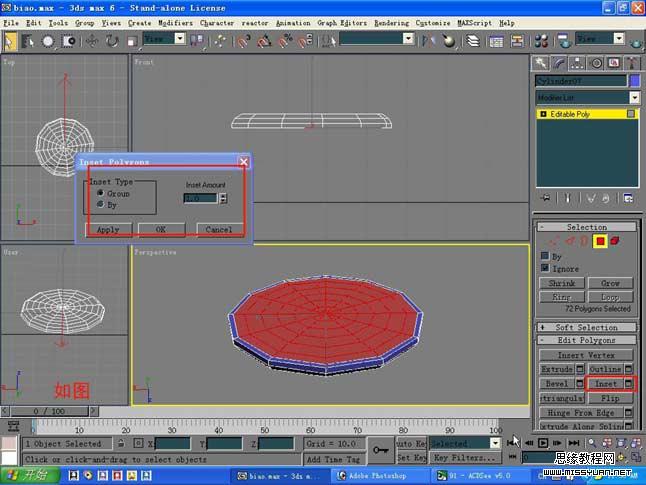646x485 pixels.
Task: Toggle Window/Crossing selection mode
Action: 68,41
